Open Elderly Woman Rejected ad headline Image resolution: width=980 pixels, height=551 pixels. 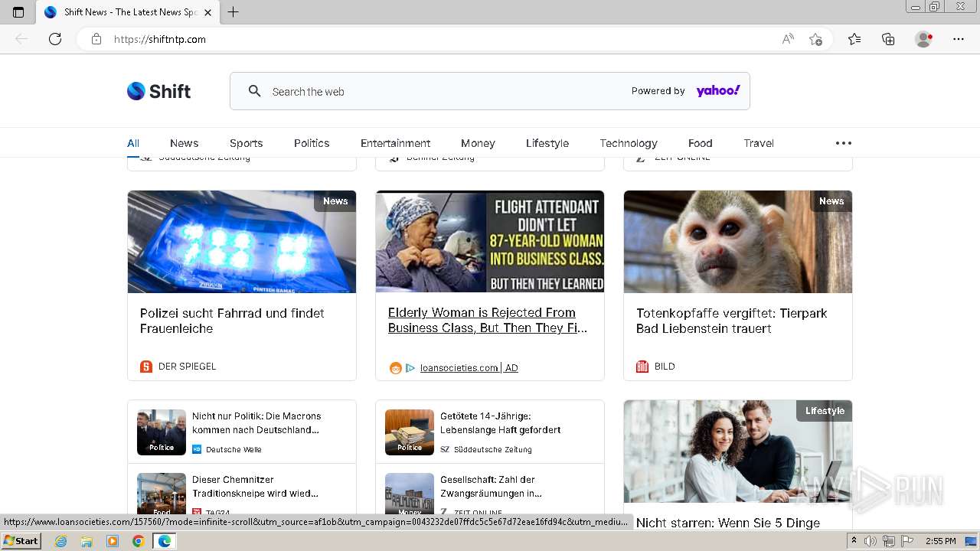(488, 320)
